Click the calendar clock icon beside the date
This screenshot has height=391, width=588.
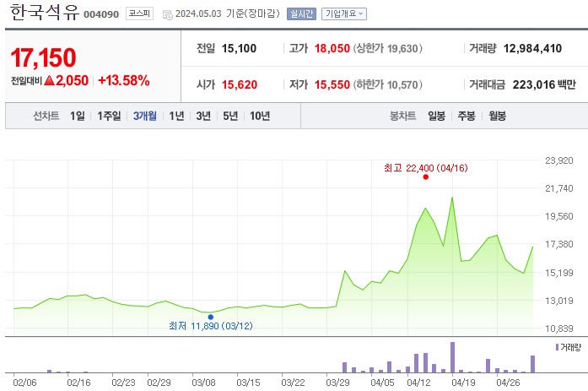167,14
